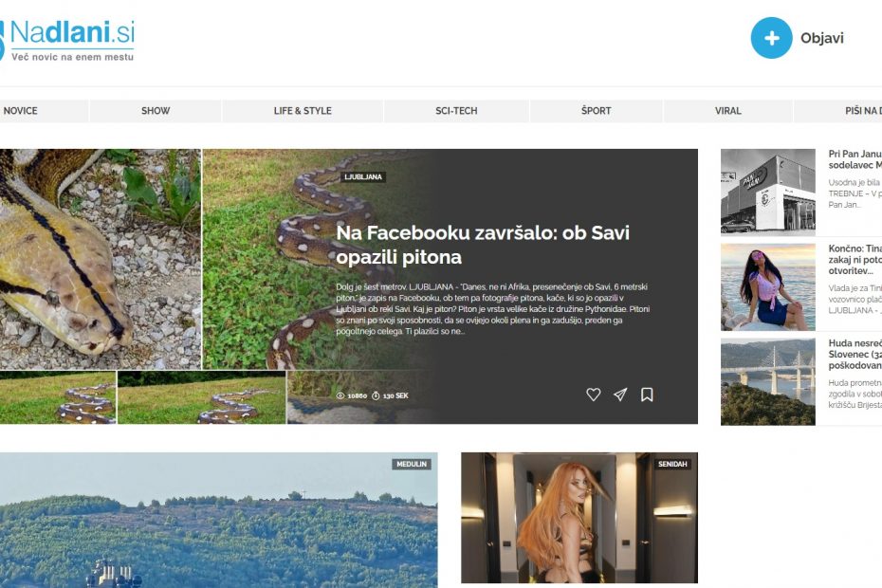Bookmark the python article
This screenshot has height=588, width=882.
(x=647, y=395)
